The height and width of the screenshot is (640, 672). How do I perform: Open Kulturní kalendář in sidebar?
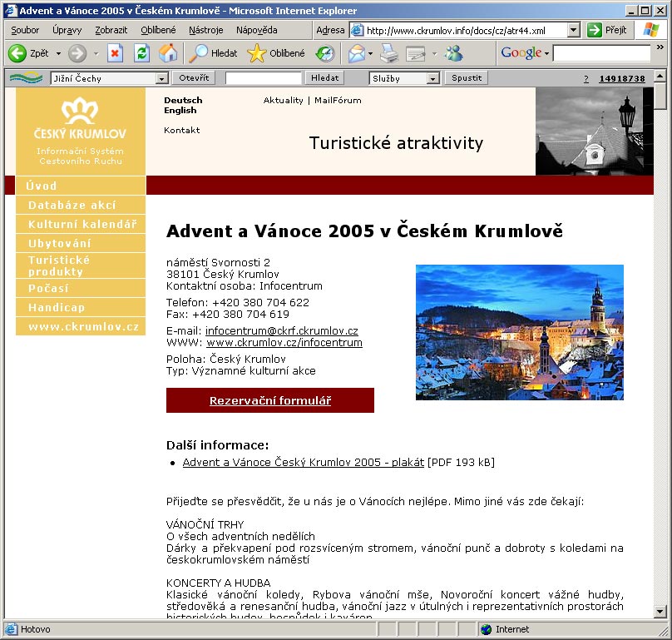81,224
